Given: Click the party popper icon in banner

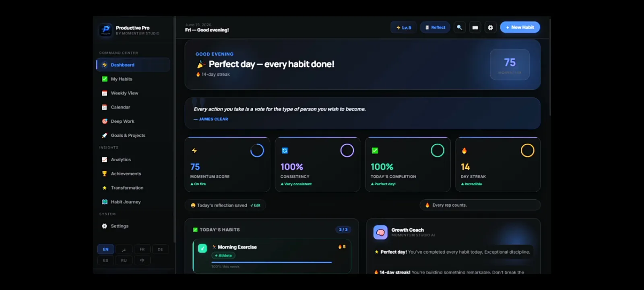Looking at the screenshot, I should (201, 64).
